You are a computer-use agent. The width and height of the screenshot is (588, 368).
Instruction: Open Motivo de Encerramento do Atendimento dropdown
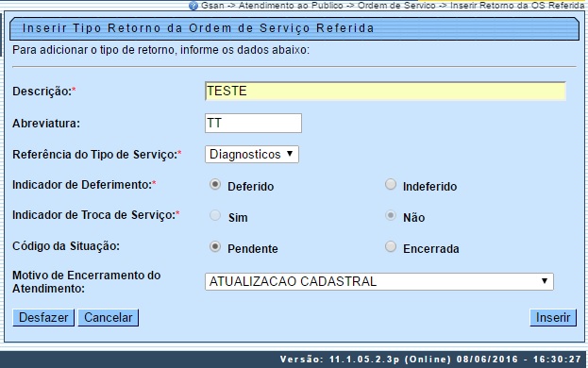pyautogui.click(x=379, y=281)
